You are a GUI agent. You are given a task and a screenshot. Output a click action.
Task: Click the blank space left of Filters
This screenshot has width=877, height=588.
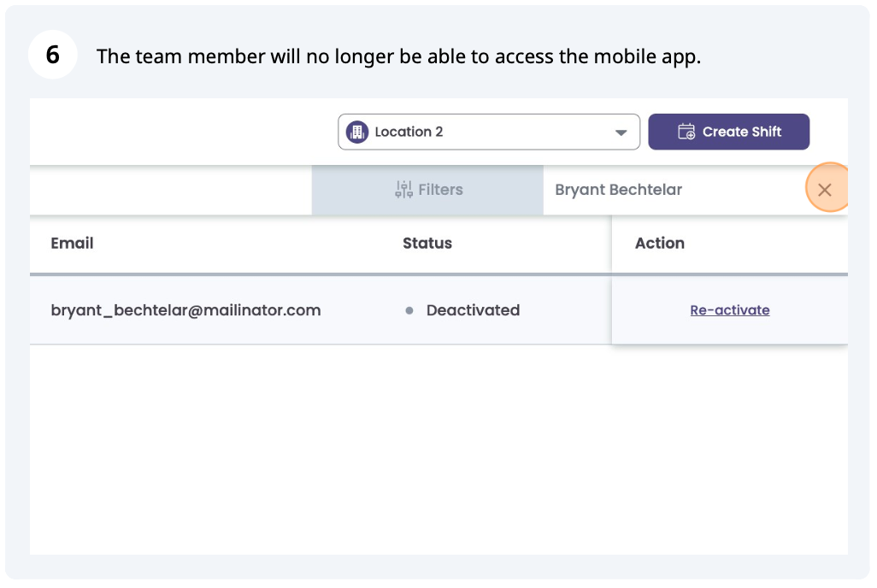coord(171,190)
